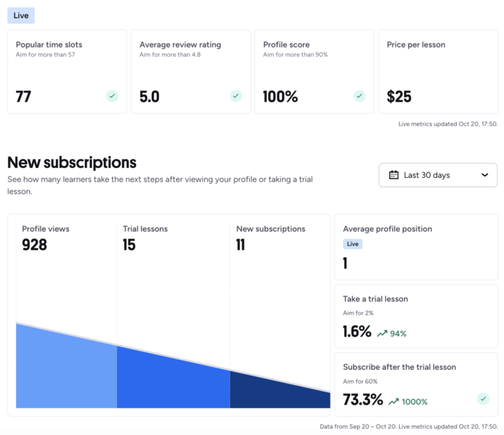Viewport: 504px width, 435px height.
Task: Open the Take a trial lesson card
Action: [x=416, y=317]
